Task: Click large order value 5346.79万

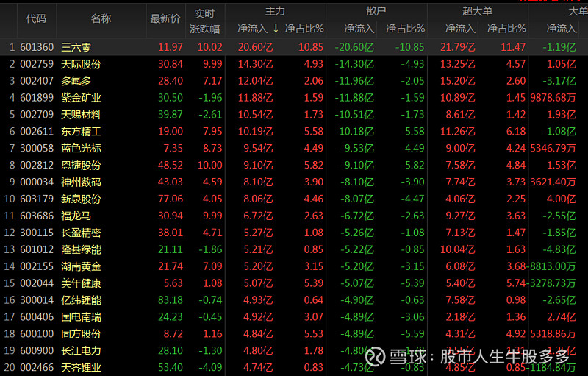Action: tap(553, 148)
